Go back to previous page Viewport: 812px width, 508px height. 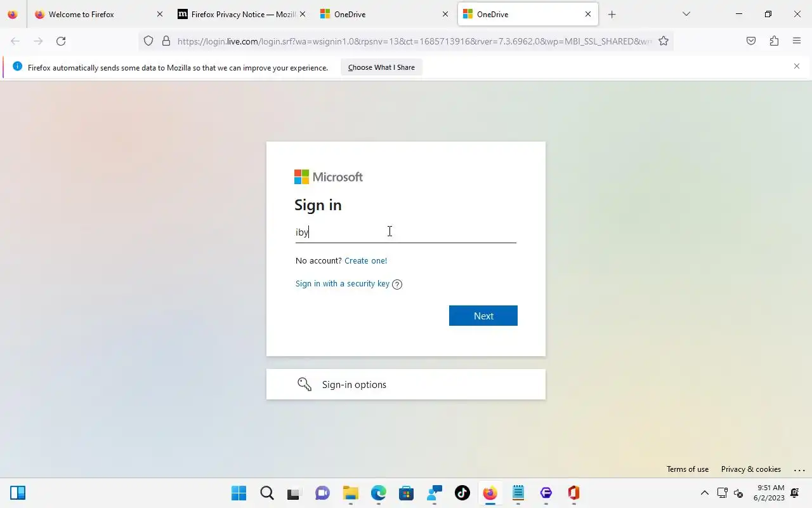click(15, 41)
